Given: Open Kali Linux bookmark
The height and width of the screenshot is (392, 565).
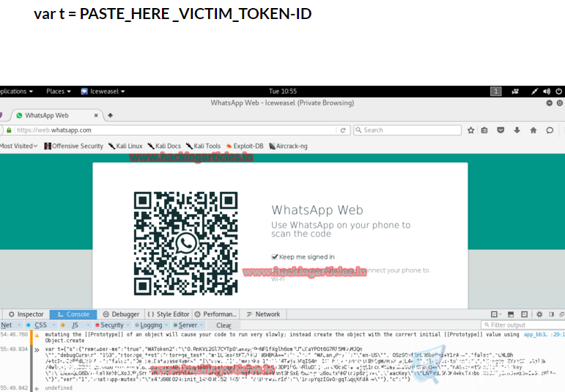Looking at the screenshot, I should pyautogui.click(x=125, y=146).
